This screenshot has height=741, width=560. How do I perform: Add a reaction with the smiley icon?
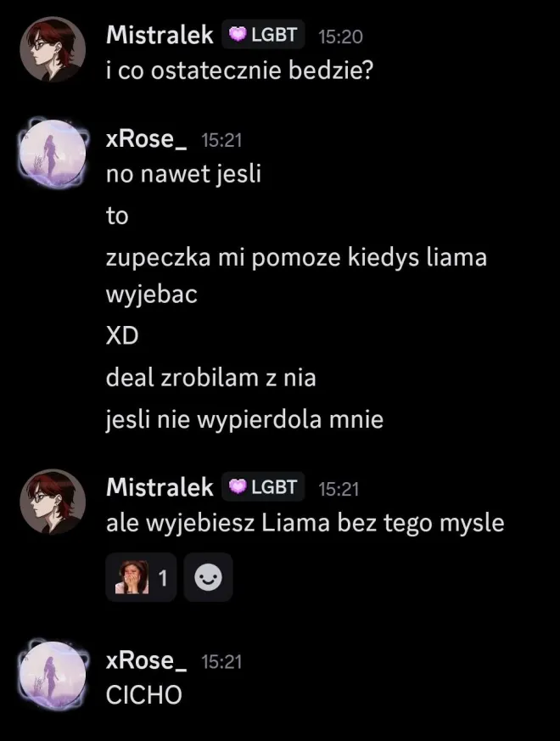[209, 577]
